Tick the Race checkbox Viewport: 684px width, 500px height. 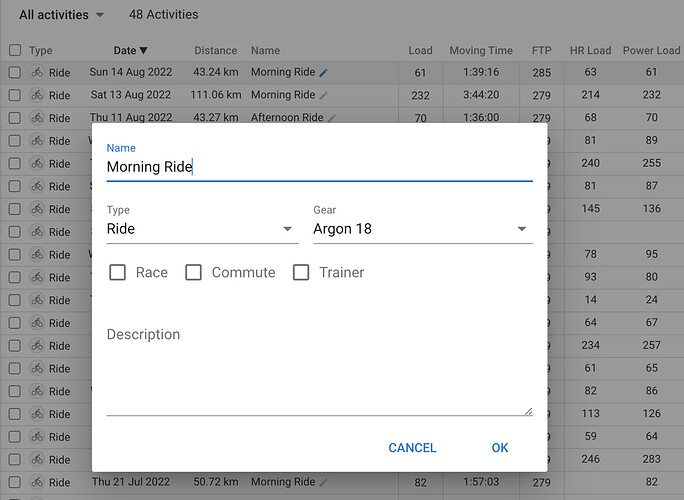[x=117, y=272]
